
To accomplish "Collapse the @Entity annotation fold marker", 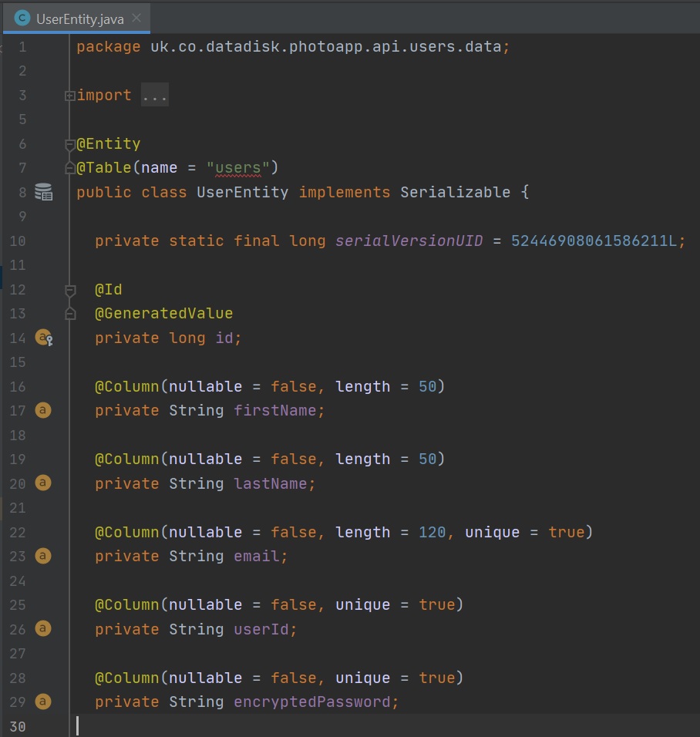I will click(70, 144).
